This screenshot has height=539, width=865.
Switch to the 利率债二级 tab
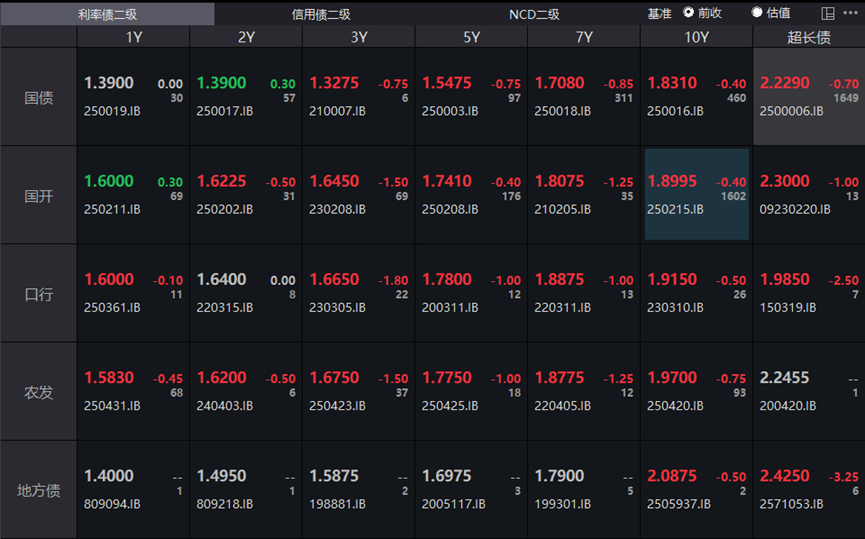107,14
